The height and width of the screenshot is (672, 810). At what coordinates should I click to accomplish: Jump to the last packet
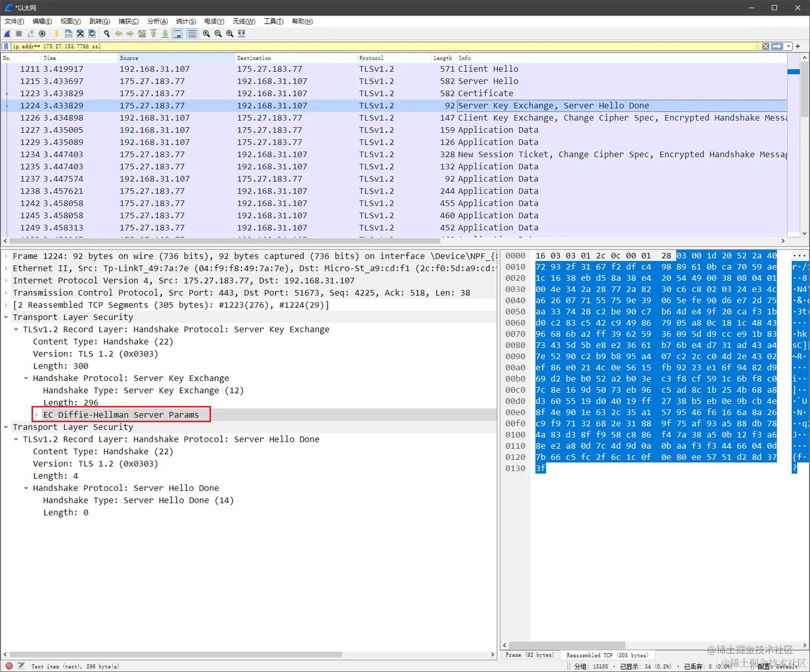165,34
